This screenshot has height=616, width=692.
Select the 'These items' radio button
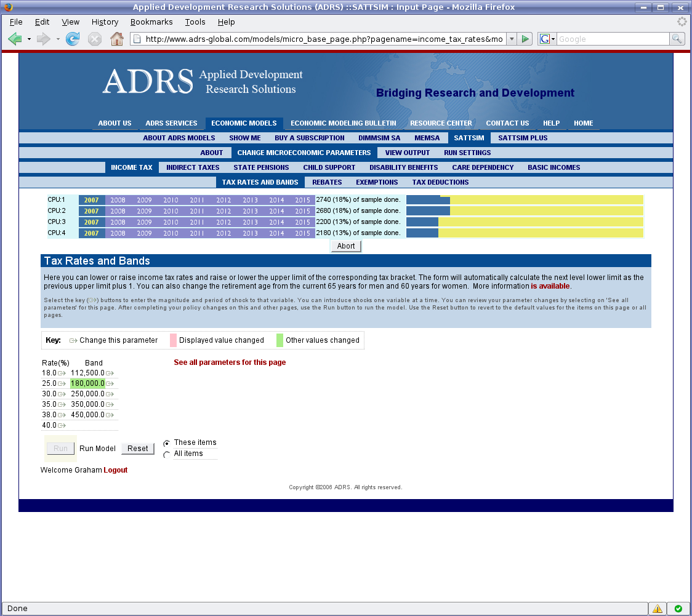tap(166, 443)
